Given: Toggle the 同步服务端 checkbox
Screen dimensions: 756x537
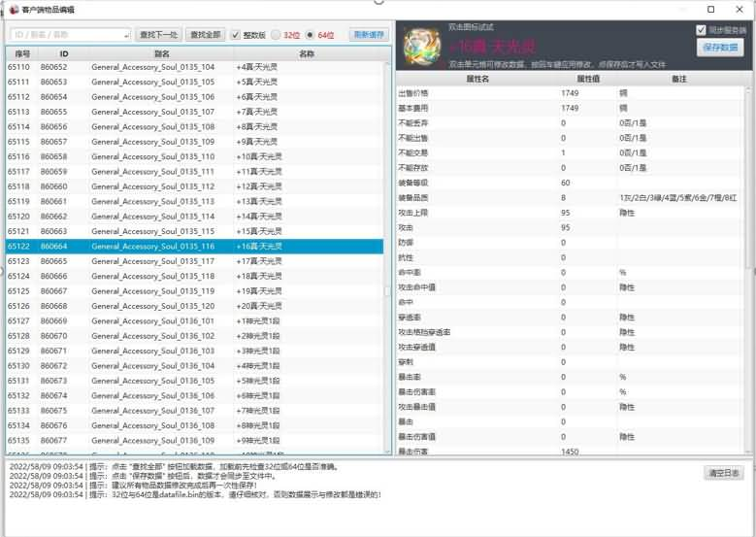Looking at the screenshot, I should pyautogui.click(x=702, y=30).
